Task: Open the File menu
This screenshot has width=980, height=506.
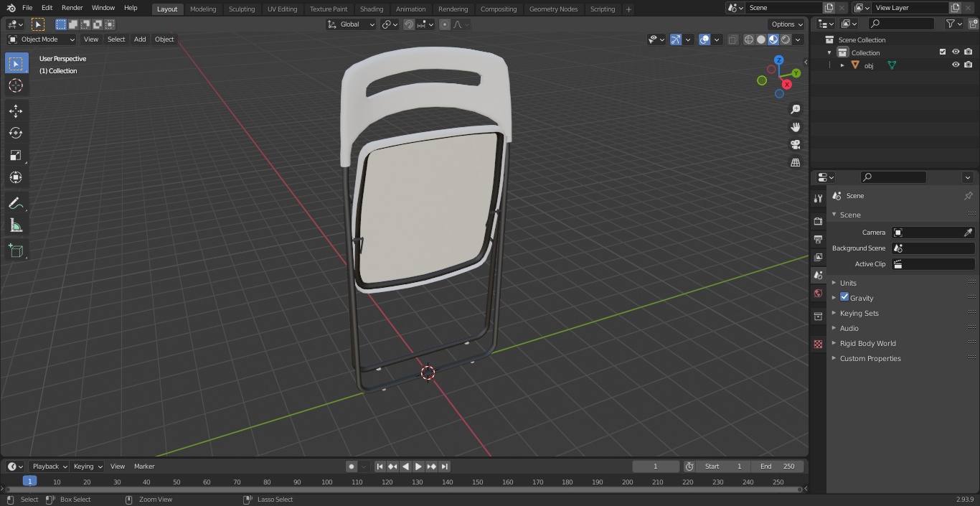Action: tap(27, 8)
